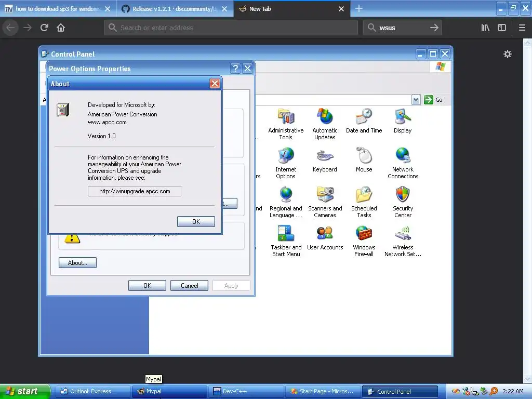Open the browser hamburger menu

click(x=522, y=28)
